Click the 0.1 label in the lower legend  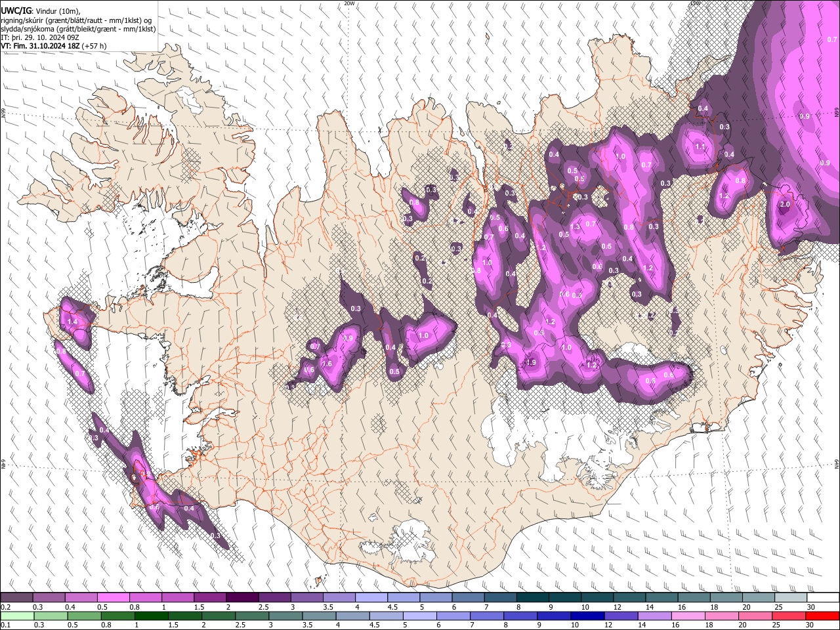pos(6,625)
